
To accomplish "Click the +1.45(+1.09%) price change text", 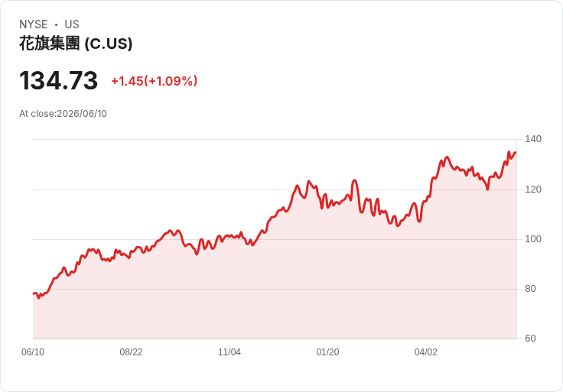I will click(155, 81).
